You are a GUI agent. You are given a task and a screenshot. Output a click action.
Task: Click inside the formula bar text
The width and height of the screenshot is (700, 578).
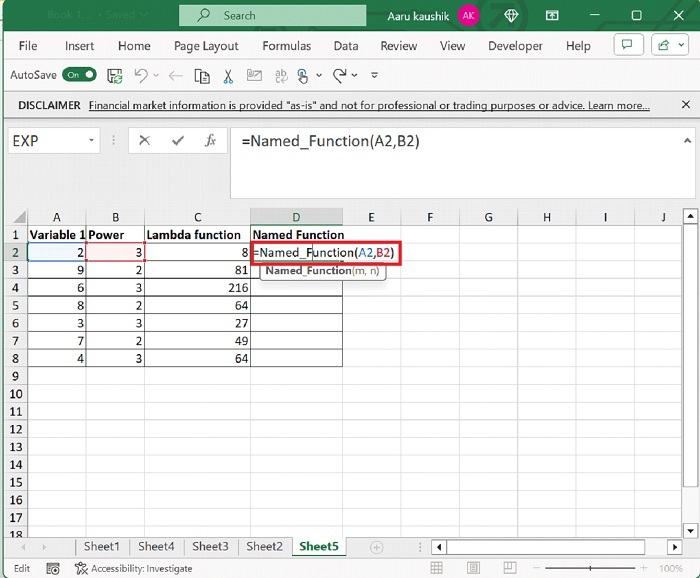coord(330,141)
